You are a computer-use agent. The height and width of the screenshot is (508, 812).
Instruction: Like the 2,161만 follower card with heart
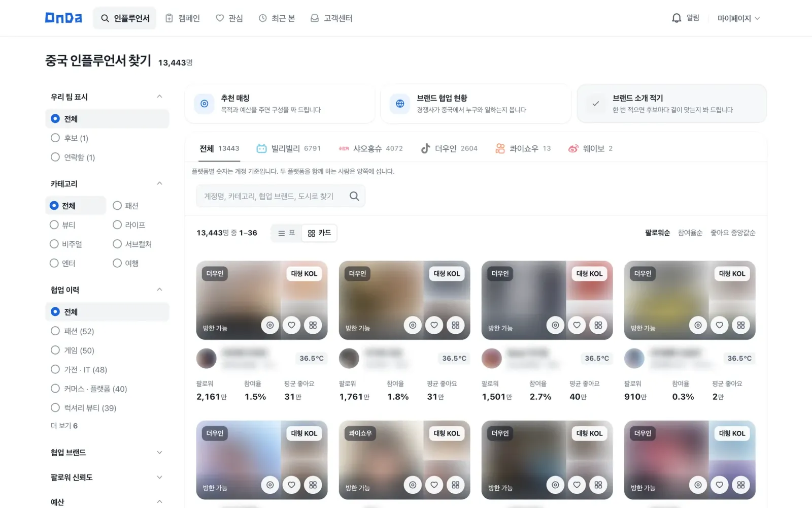(x=291, y=325)
